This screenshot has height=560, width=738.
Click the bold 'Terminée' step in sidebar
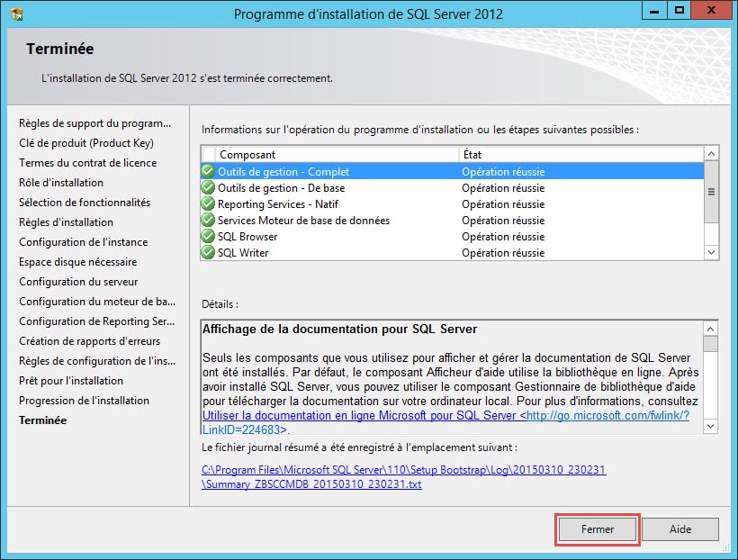point(43,420)
